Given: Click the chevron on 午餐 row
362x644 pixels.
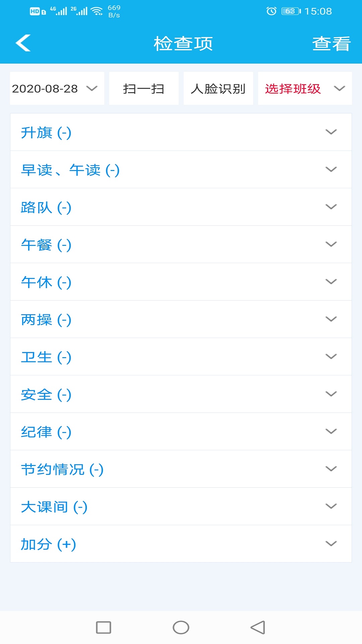Looking at the screenshot, I should 331,245.
